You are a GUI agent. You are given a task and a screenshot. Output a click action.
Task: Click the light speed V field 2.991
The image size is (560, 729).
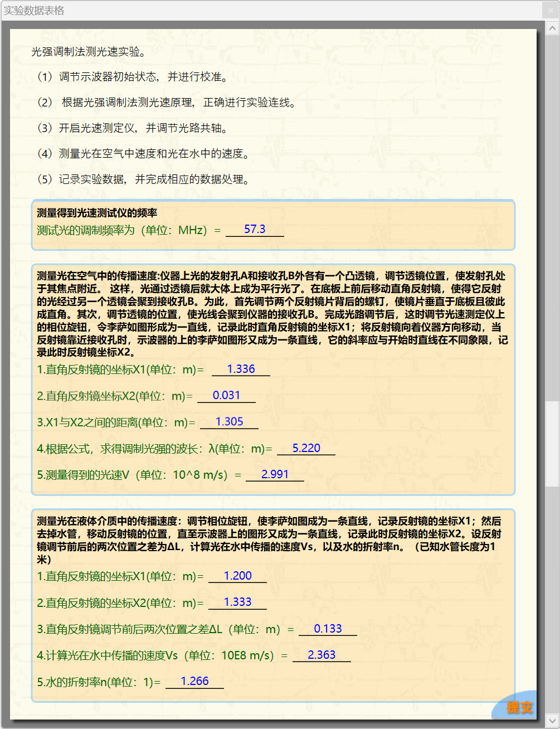(275, 475)
